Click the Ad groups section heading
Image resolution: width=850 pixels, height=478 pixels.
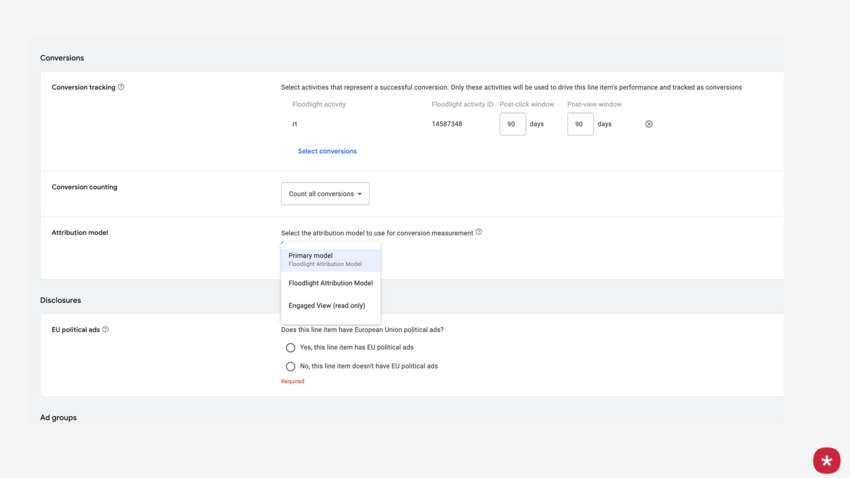point(58,417)
